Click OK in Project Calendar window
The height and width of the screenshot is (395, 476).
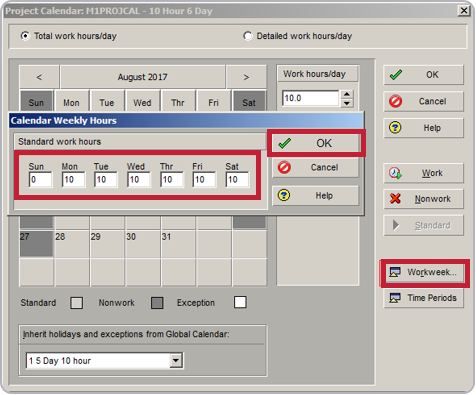click(424, 75)
